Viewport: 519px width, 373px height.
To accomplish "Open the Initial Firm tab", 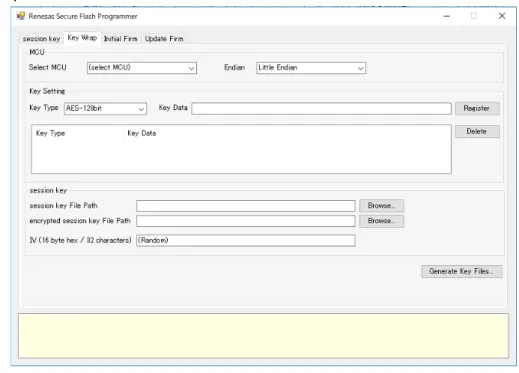I will [x=121, y=39].
